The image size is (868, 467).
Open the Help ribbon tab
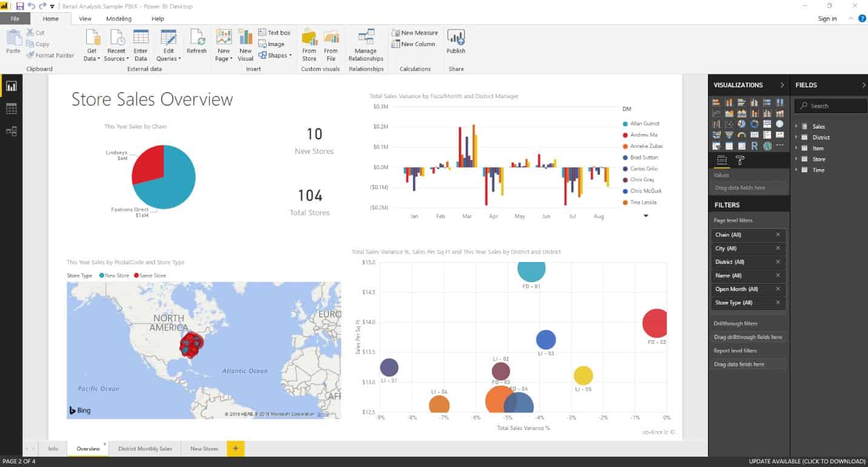click(158, 19)
